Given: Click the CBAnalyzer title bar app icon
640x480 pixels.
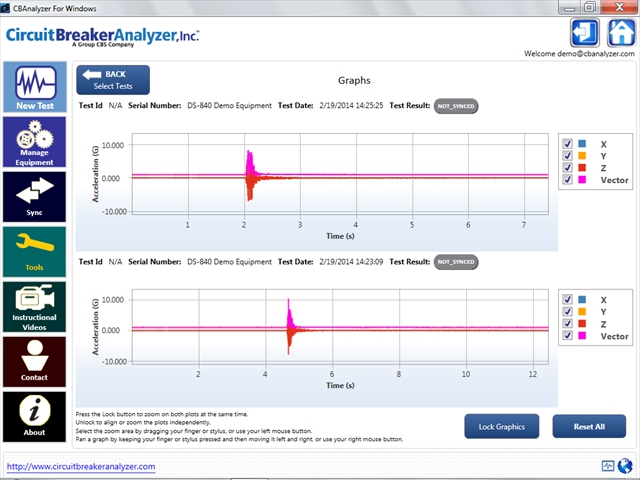Looking at the screenshot, I should [x=5, y=8].
